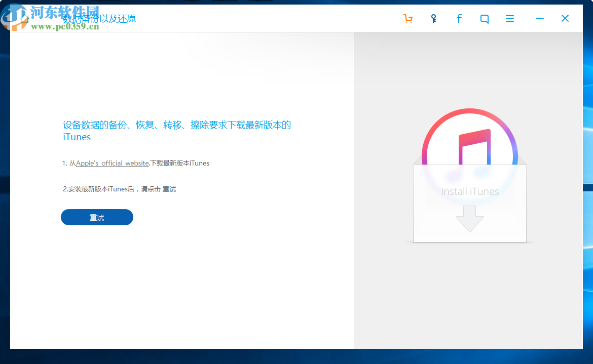Open the feedback chat bubble icon
The width and height of the screenshot is (593, 364).
click(484, 18)
